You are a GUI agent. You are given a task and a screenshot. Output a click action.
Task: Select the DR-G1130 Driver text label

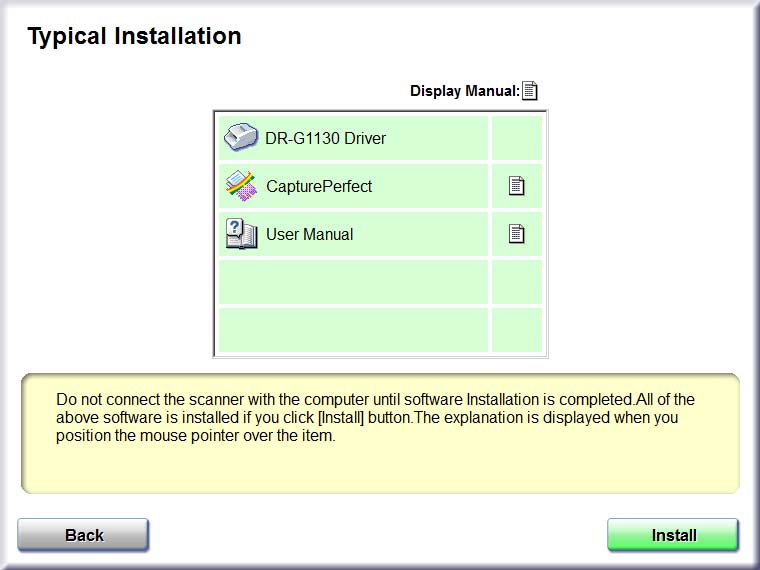(325, 138)
